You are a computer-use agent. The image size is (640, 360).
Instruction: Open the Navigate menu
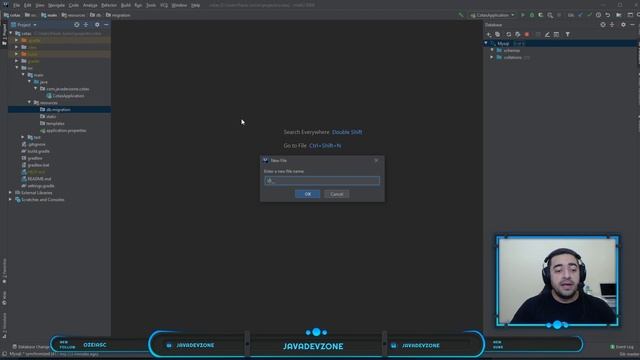(x=56, y=5)
